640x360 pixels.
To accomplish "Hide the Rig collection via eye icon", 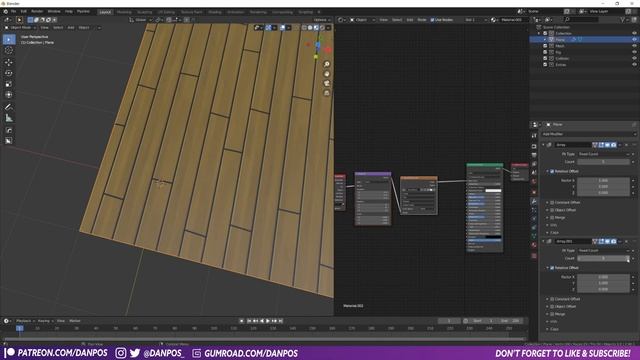I will [x=634, y=52].
